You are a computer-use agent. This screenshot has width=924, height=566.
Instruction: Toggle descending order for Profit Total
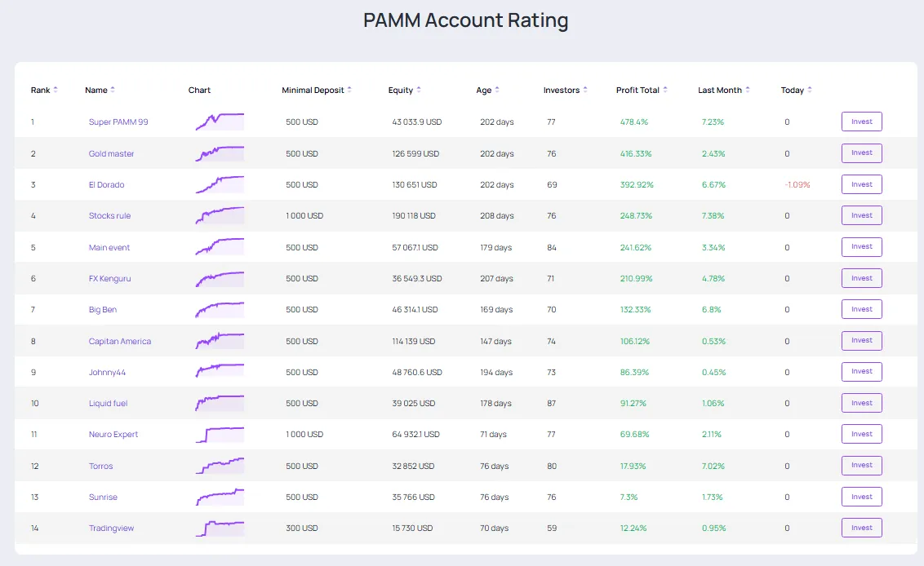click(x=667, y=90)
